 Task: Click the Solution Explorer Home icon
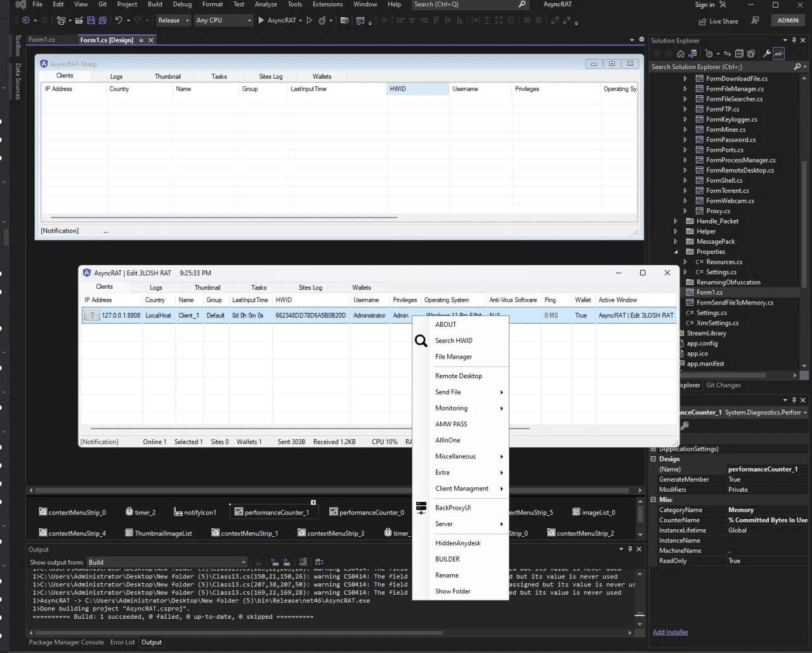pos(681,54)
